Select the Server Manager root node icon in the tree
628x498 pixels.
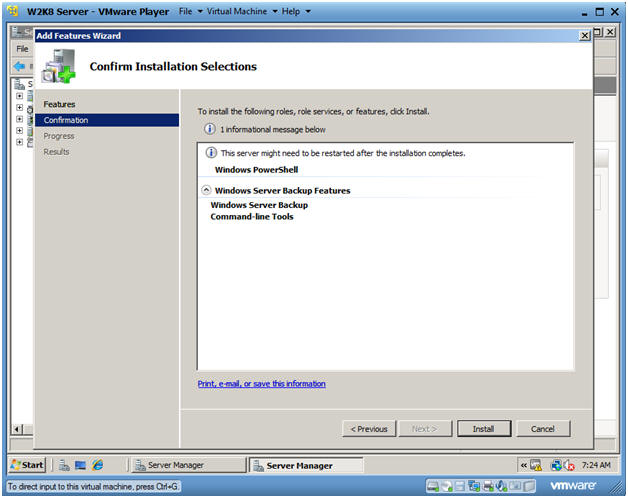[19, 85]
